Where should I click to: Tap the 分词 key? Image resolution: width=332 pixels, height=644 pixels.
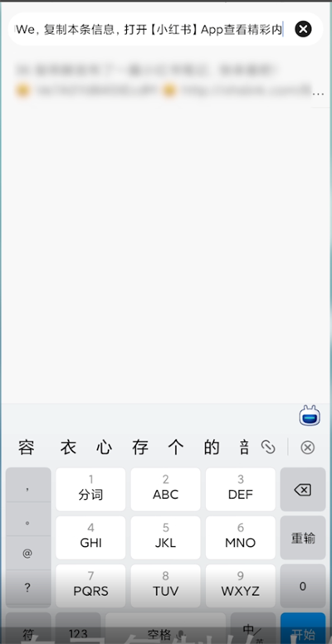pos(90,489)
